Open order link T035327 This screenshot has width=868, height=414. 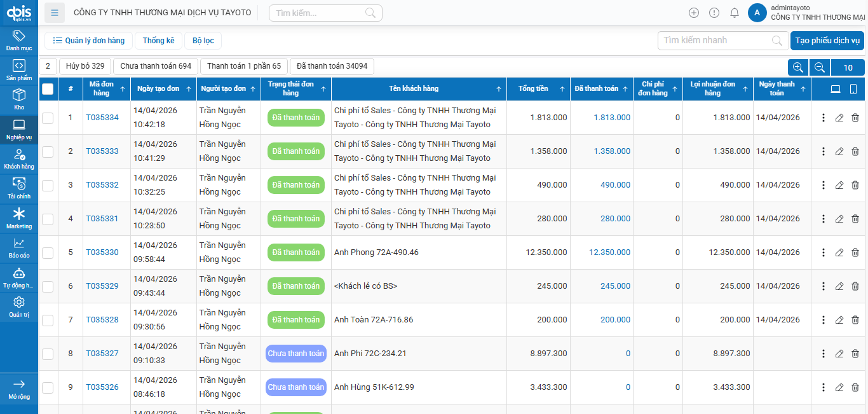click(102, 354)
